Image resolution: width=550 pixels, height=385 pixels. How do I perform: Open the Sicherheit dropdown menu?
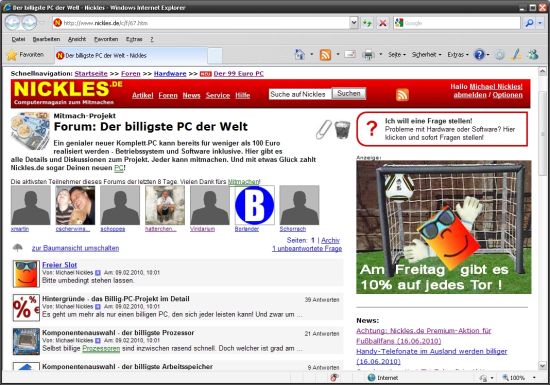pos(426,55)
